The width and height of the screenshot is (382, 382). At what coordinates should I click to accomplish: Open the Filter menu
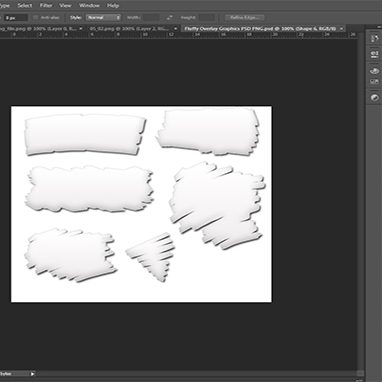[46, 5]
